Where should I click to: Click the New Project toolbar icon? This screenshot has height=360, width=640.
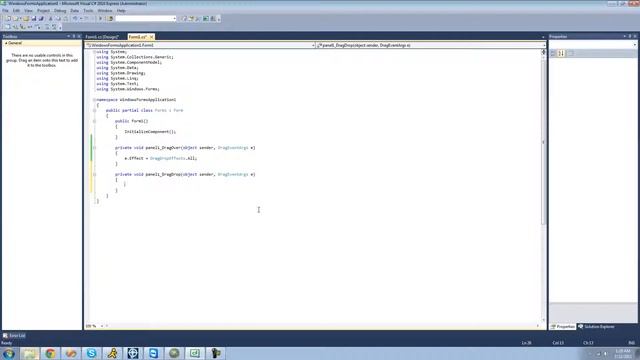pyautogui.click(x=9, y=18)
